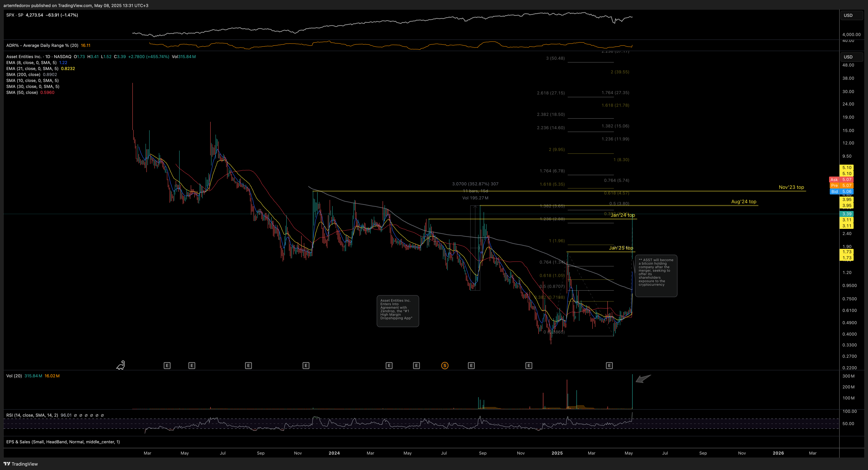Select the ADR% Average Daily Range legend
Viewport: 868px width, 470px height.
click(x=42, y=45)
